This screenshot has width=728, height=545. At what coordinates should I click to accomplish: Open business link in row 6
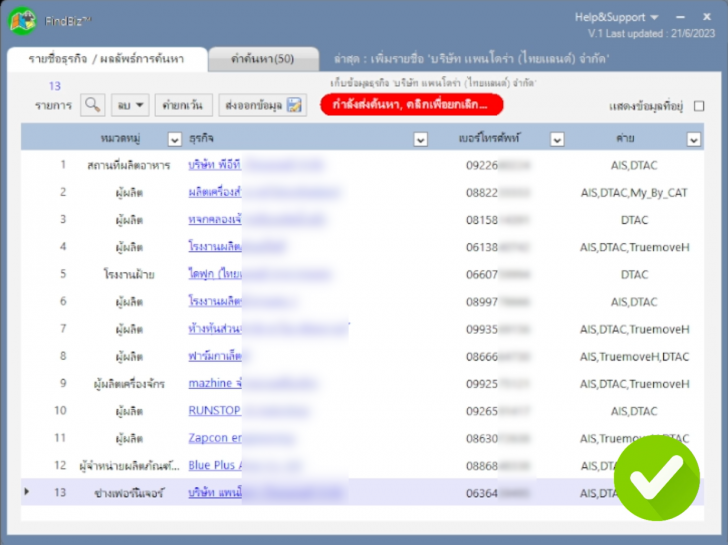tap(214, 302)
